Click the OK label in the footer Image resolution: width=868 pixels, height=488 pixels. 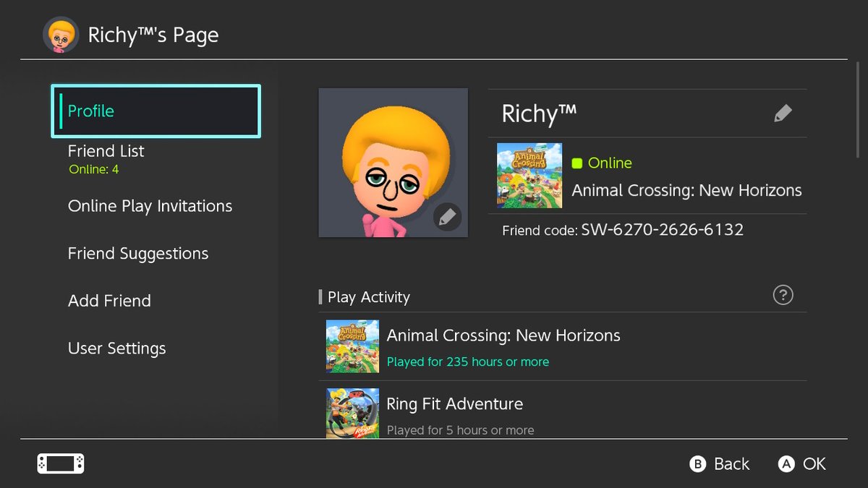point(814,464)
